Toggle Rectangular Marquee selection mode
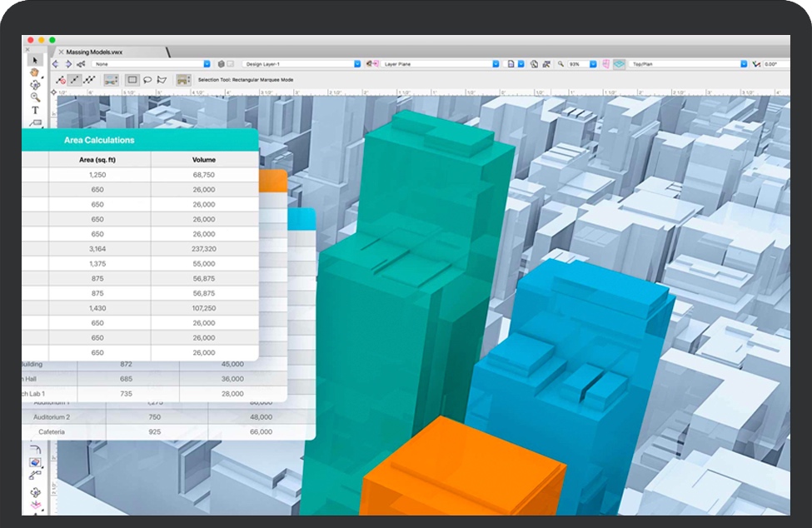812x528 pixels. (x=132, y=80)
